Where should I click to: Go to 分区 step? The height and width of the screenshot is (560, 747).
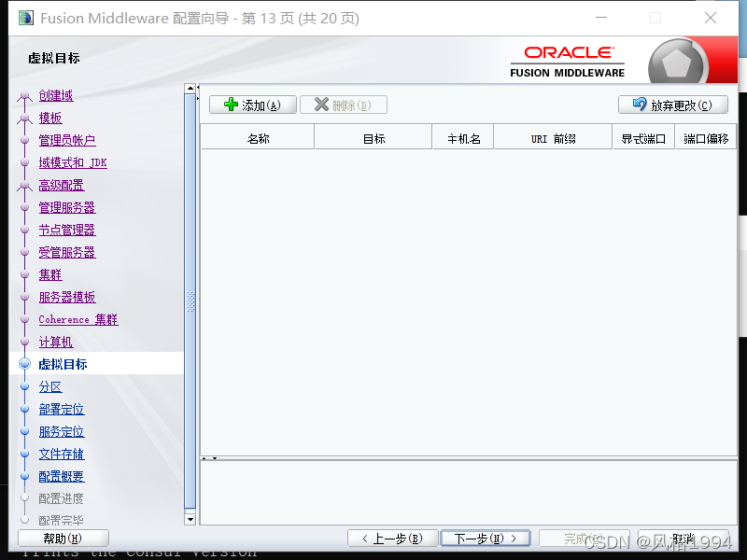click(x=50, y=386)
